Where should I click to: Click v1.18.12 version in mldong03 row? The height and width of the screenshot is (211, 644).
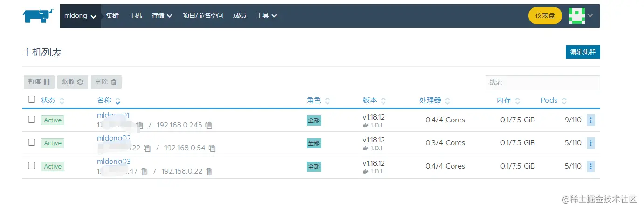click(374, 163)
